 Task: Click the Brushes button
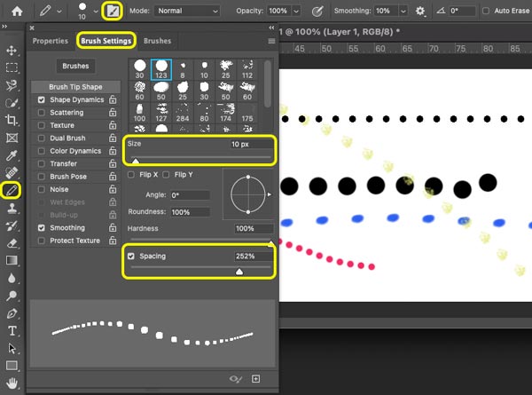[75, 66]
